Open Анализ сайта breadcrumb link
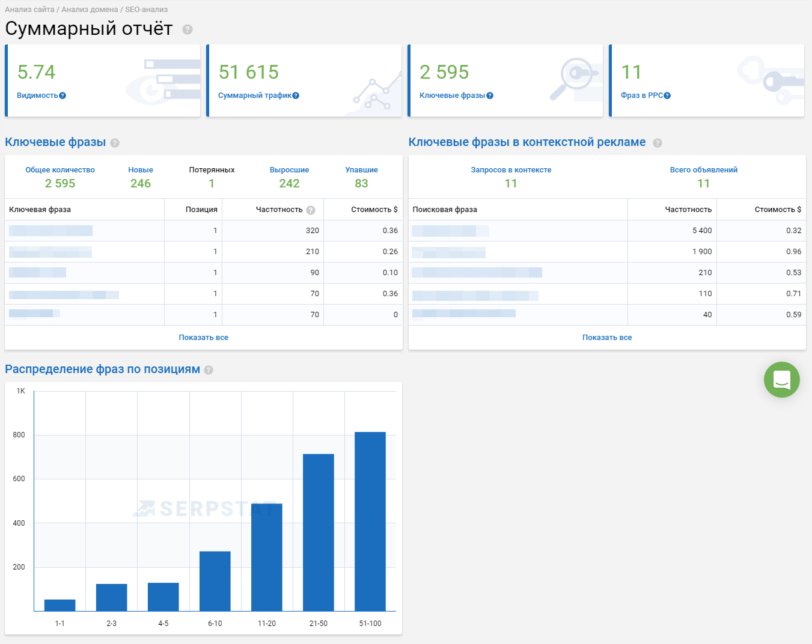Image resolution: width=812 pixels, height=644 pixels. coord(29,10)
